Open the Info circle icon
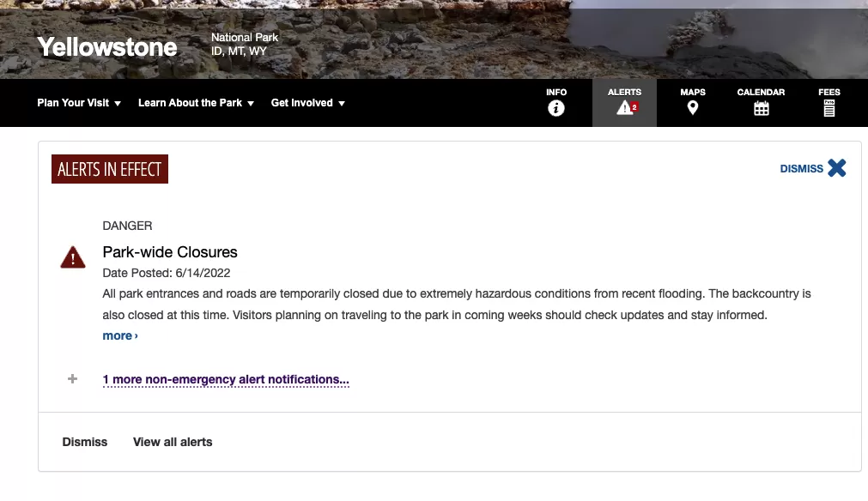The width and height of the screenshot is (868, 501). click(x=555, y=108)
